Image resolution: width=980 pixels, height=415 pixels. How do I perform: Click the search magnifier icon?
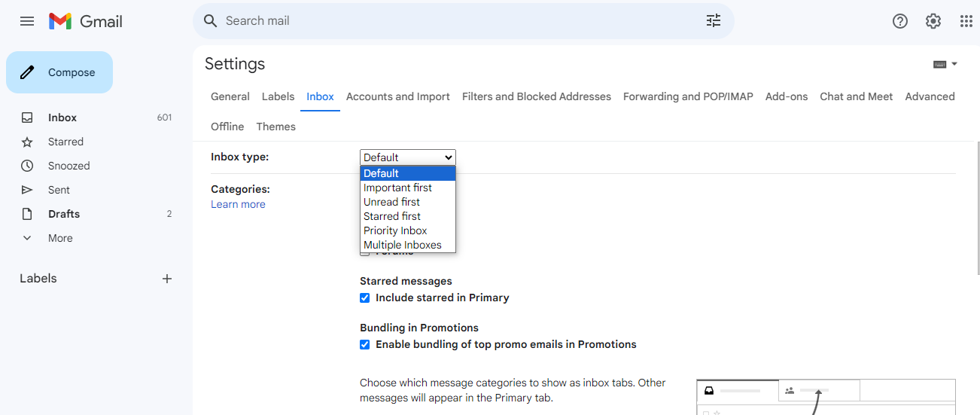pos(211,21)
